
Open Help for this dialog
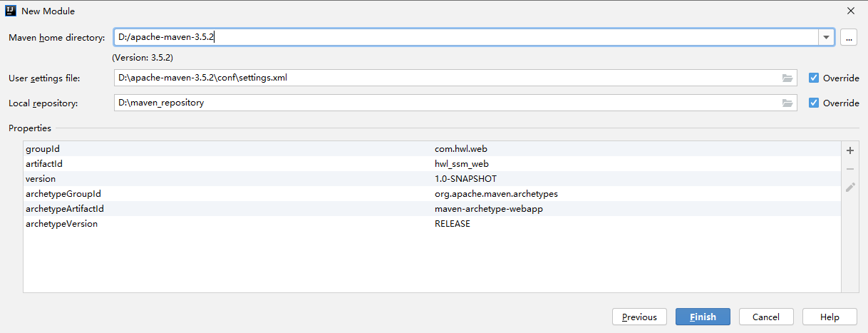tap(830, 317)
